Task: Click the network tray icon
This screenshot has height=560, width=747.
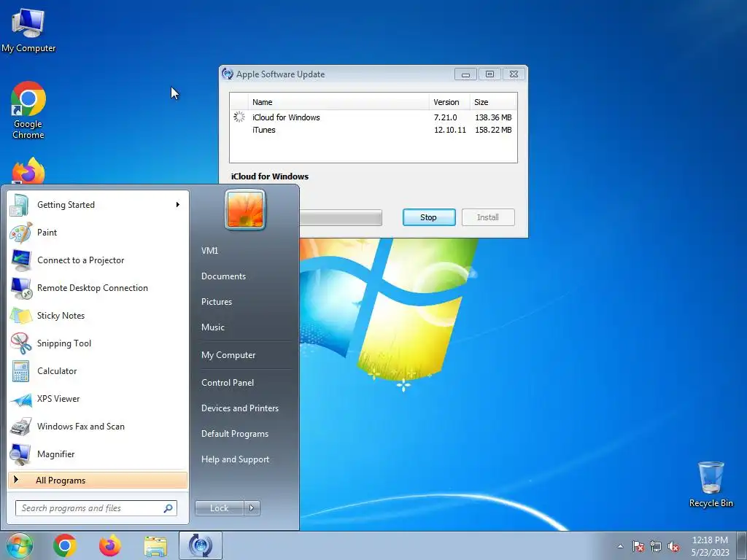Action: tap(656, 546)
